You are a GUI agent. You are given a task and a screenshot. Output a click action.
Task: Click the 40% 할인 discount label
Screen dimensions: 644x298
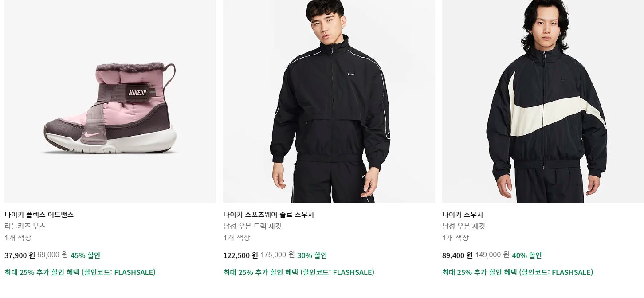click(x=527, y=255)
